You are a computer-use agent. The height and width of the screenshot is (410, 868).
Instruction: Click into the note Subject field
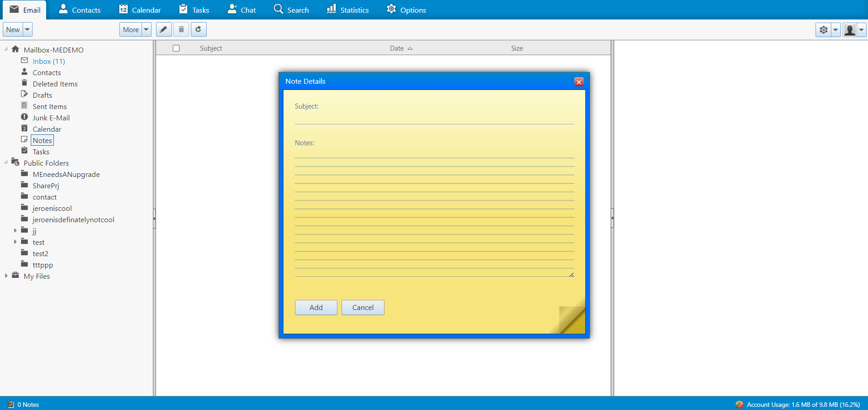pos(434,118)
